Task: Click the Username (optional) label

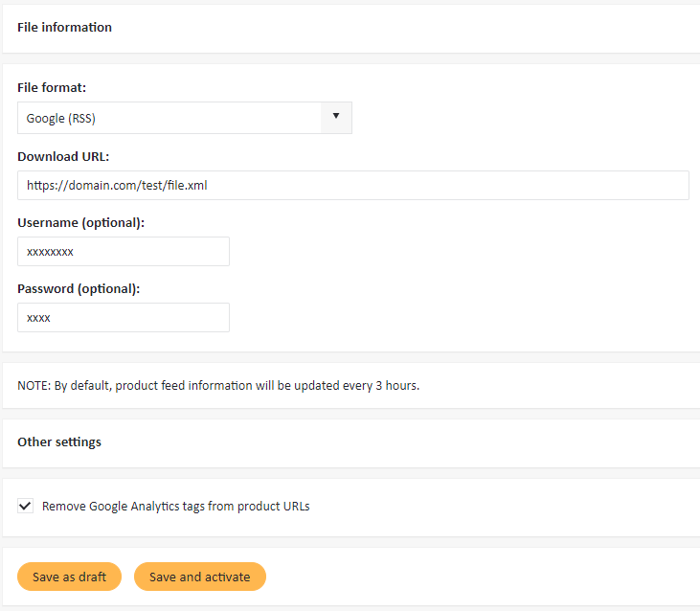Action: (80, 223)
